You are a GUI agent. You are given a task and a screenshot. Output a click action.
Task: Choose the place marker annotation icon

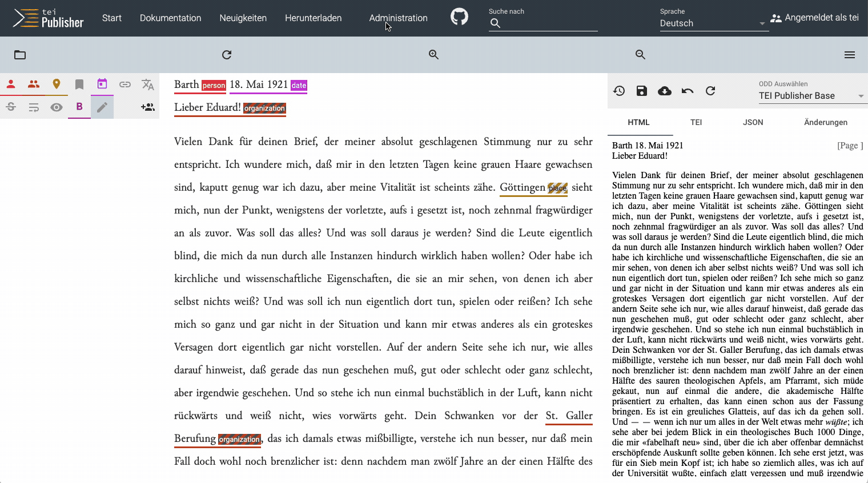pos(57,84)
